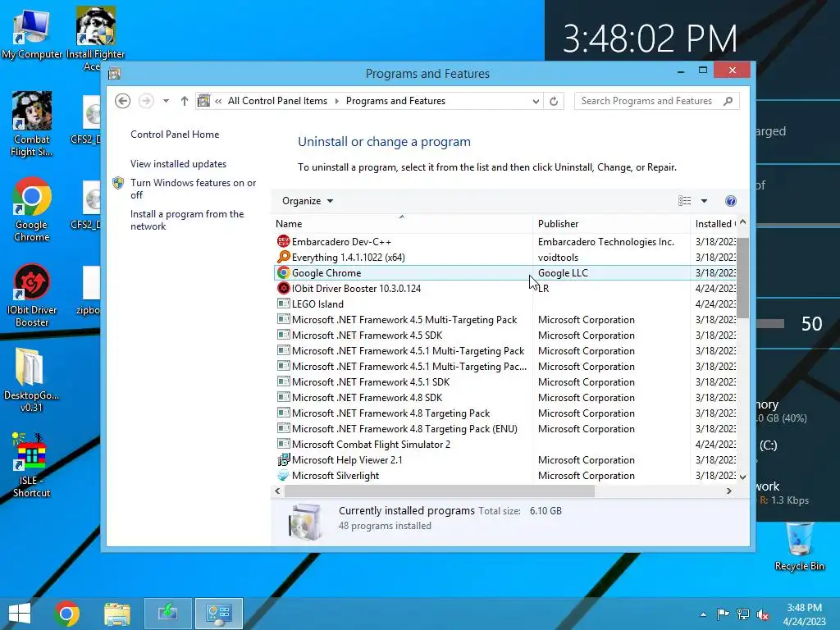Select .NET Framework 4.5 Multi-Targeting Pack row
This screenshot has width=840, height=630.
pyautogui.click(x=505, y=320)
